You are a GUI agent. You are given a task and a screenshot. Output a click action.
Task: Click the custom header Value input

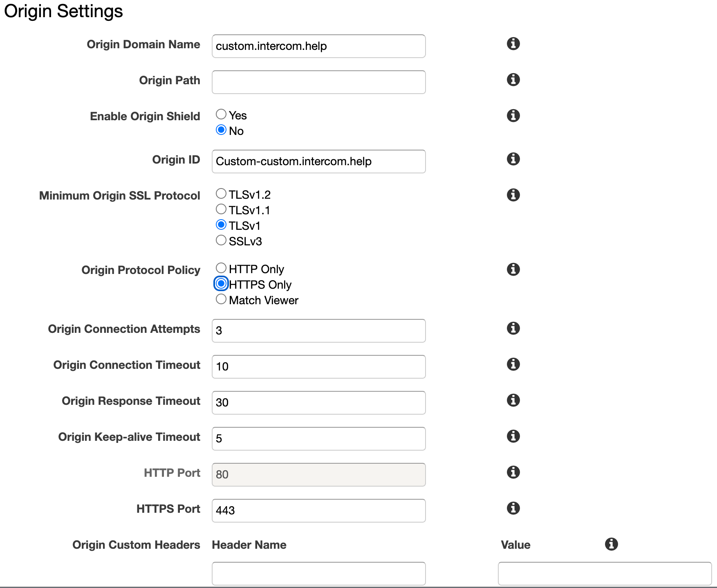click(x=605, y=574)
